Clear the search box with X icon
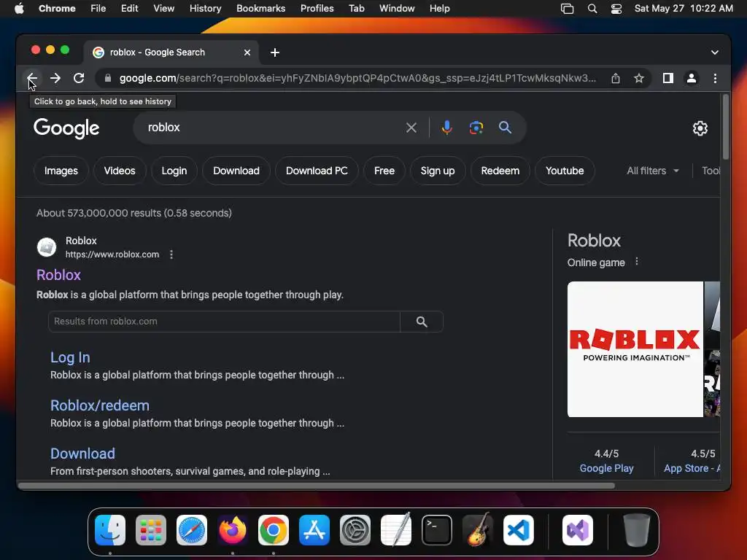The image size is (747, 560). [411, 128]
